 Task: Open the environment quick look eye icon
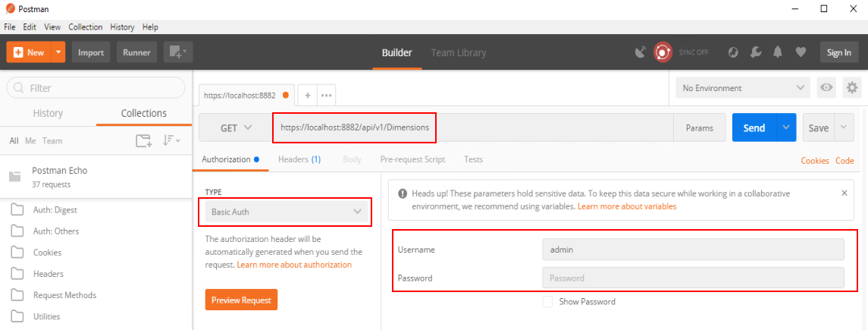pyautogui.click(x=827, y=88)
